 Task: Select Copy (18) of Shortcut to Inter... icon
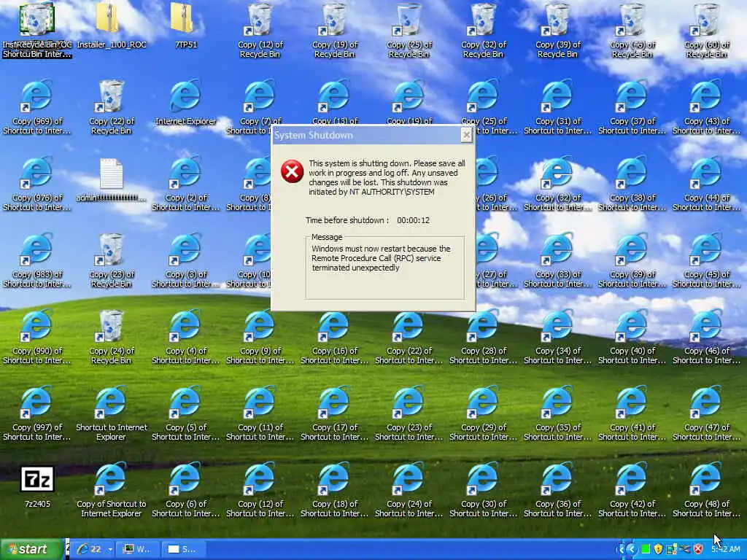334,491
